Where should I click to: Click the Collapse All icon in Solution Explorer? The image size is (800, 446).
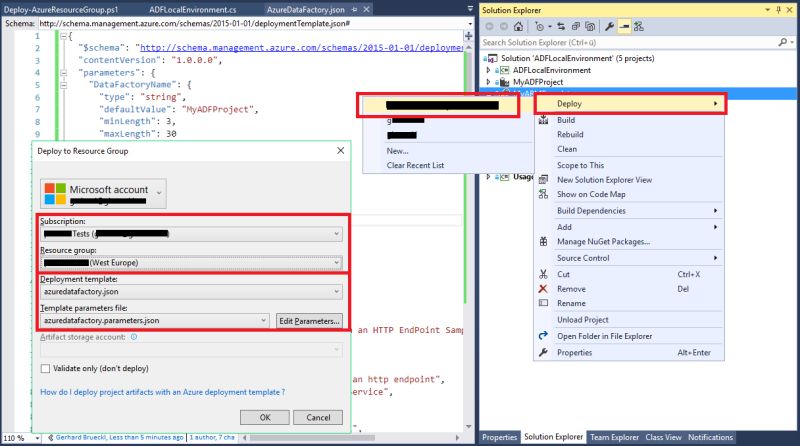tap(576, 27)
